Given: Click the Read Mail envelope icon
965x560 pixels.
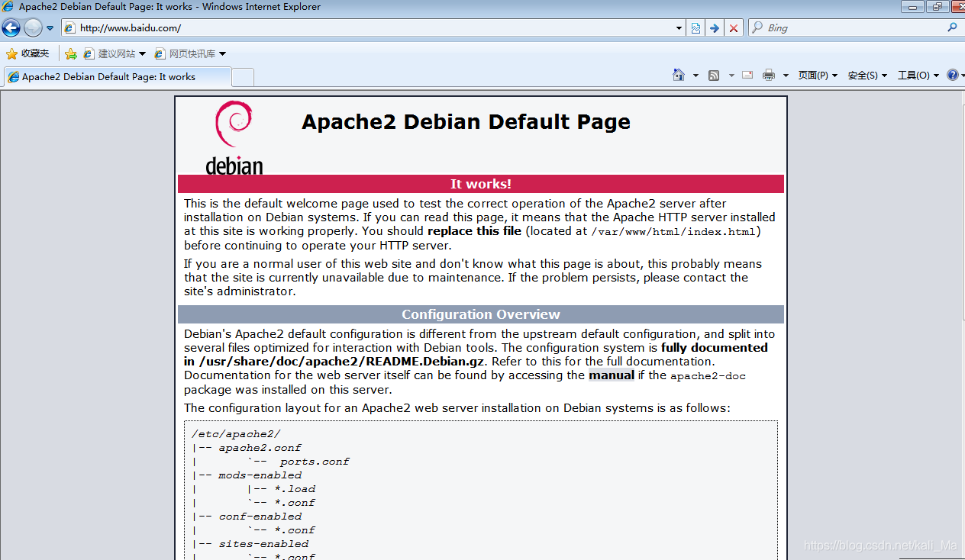Looking at the screenshot, I should coord(747,75).
